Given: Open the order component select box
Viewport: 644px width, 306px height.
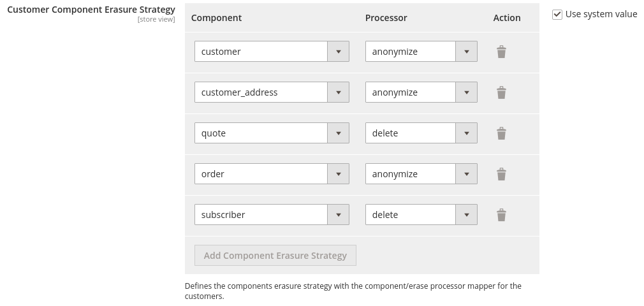Looking at the screenshot, I should click(272, 173).
